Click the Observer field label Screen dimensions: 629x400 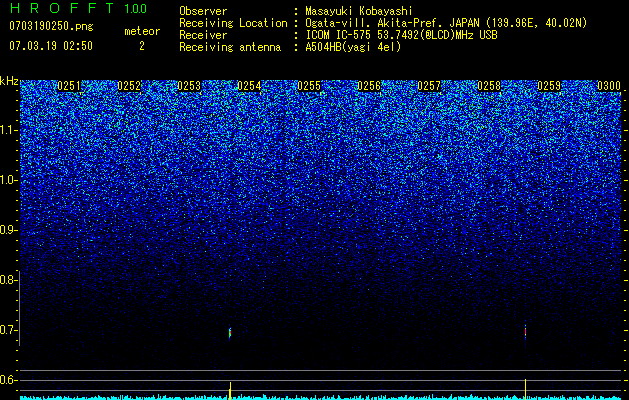tap(203, 11)
